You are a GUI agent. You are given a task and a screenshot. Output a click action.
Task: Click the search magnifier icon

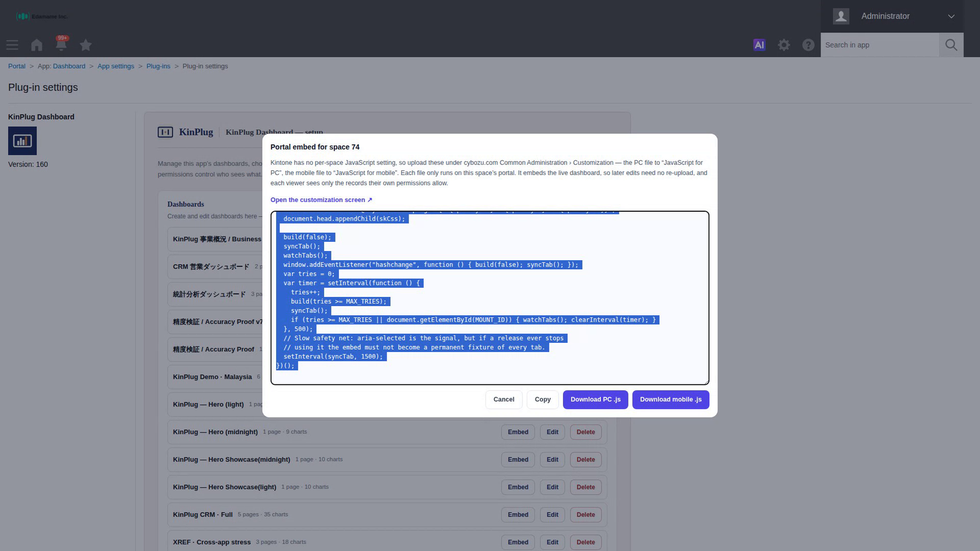click(x=951, y=45)
